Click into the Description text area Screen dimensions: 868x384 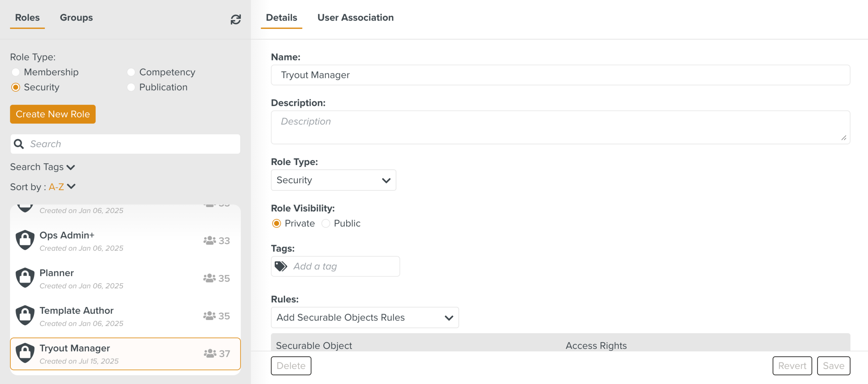click(x=560, y=127)
